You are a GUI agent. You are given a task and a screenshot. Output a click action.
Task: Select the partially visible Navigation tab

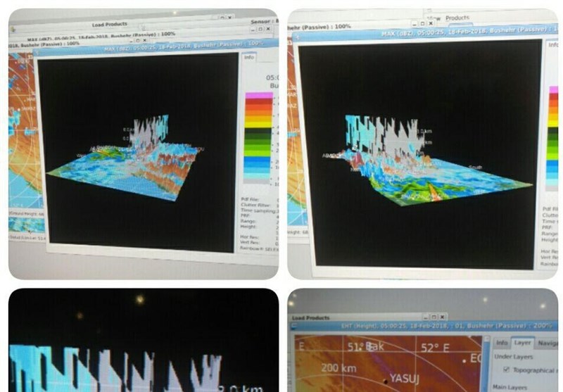tap(547, 343)
